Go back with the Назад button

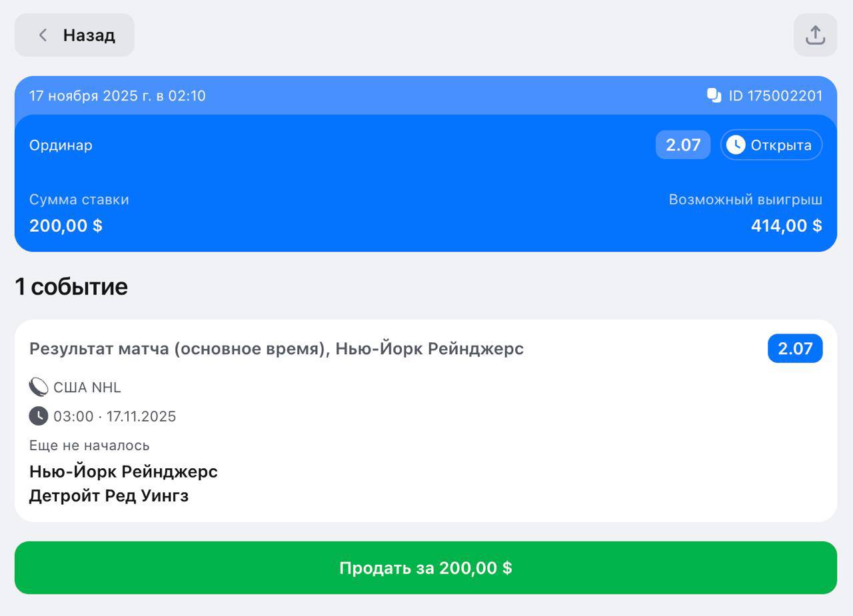coord(75,35)
